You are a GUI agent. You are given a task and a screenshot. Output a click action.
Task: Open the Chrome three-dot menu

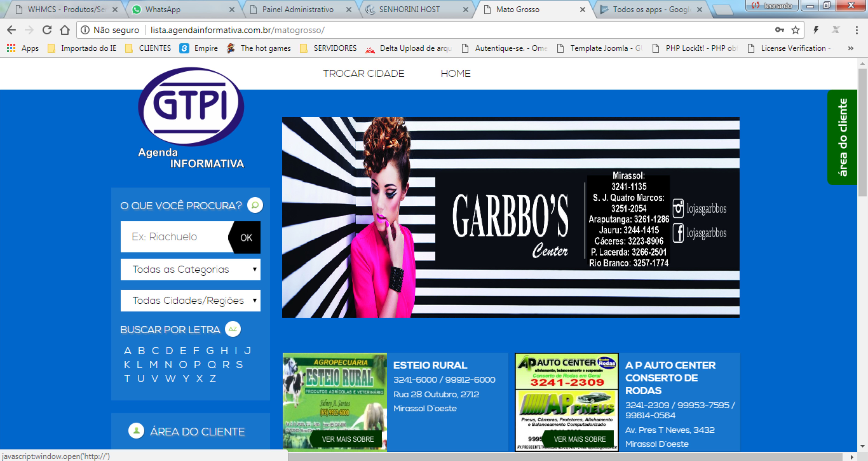point(857,30)
